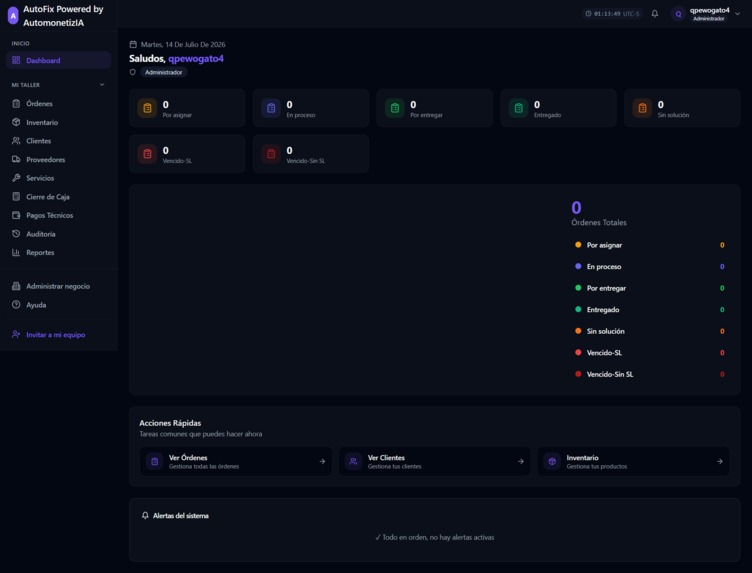Click the Ver Clientes arrow icon
This screenshot has width=752, height=573.
click(x=521, y=462)
